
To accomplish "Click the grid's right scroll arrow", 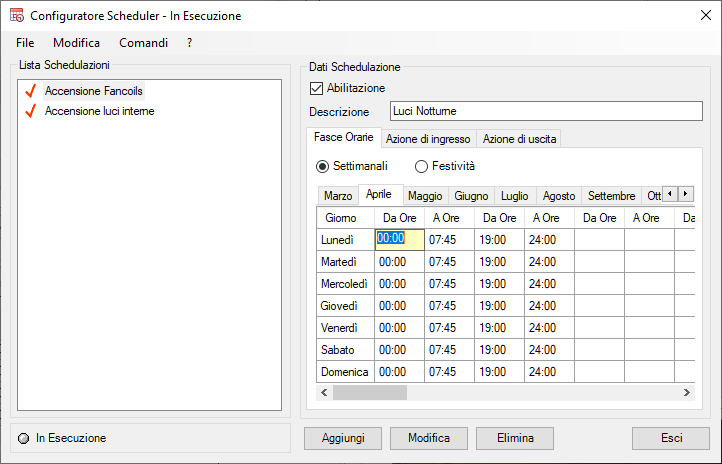I will tap(685, 393).
